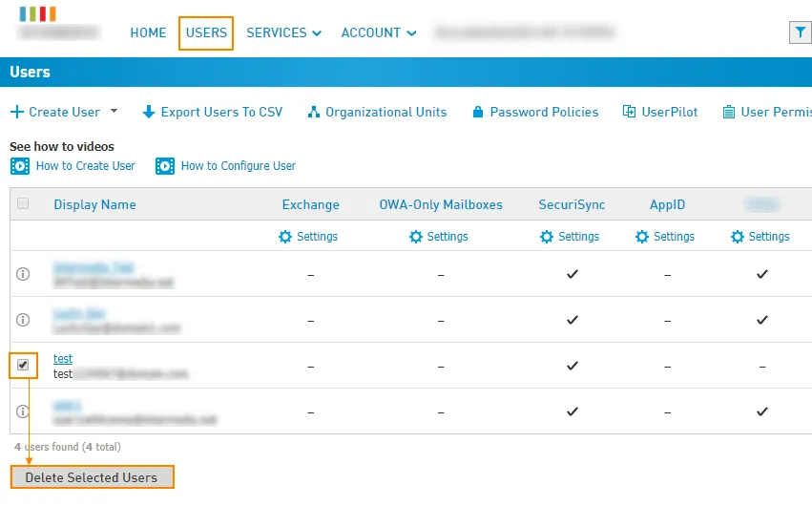The width and height of the screenshot is (812, 506).
Task: Click the Organizational Units hierarchy icon
Action: 313,112
